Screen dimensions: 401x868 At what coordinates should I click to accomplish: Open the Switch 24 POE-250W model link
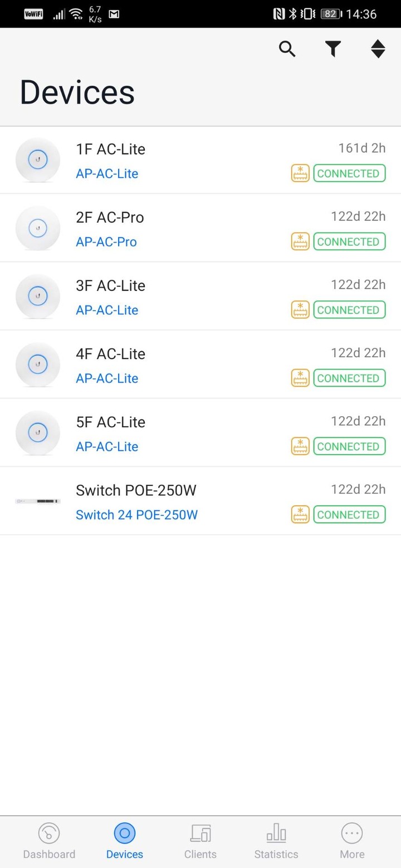tap(136, 515)
